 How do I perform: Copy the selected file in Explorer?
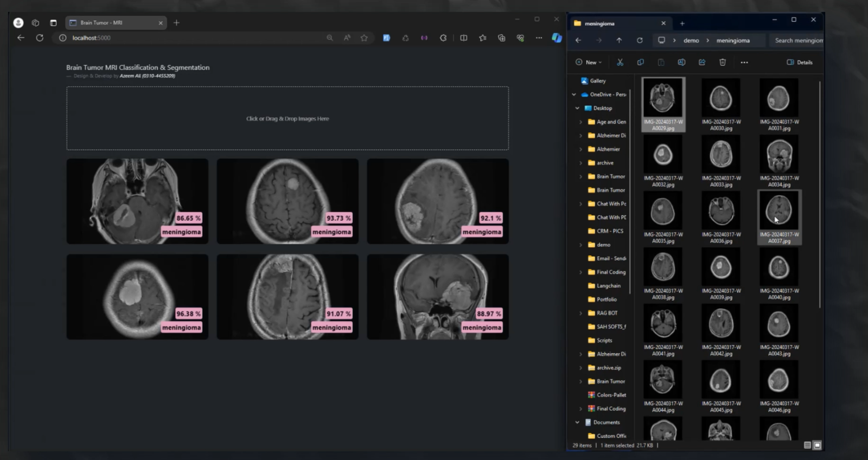[x=641, y=62]
